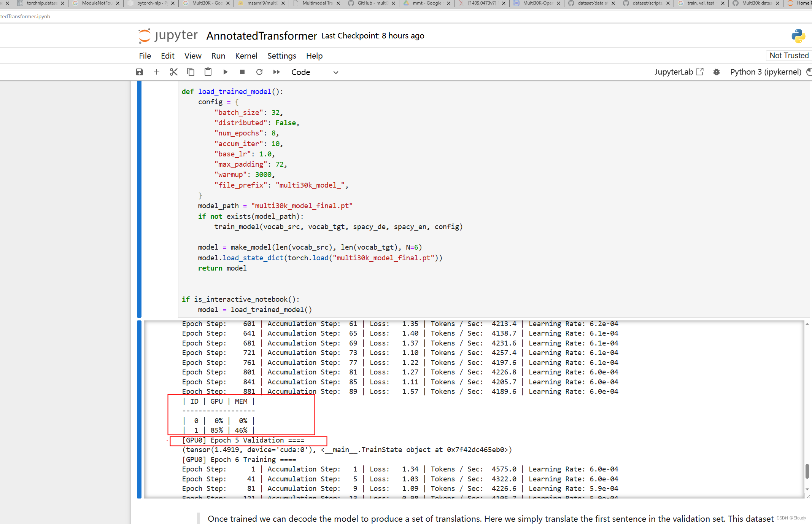The width and height of the screenshot is (812, 524).
Task: Click the Not Trusted button
Action: point(789,56)
